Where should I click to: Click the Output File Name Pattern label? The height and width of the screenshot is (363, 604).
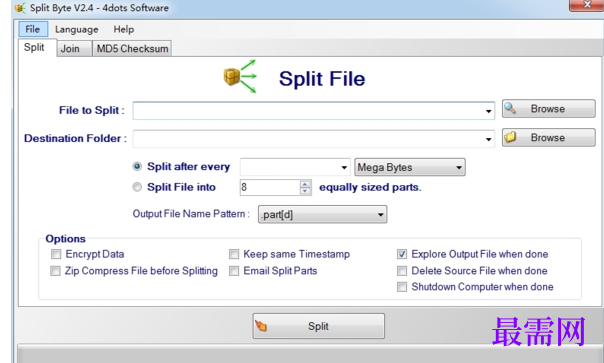point(191,214)
